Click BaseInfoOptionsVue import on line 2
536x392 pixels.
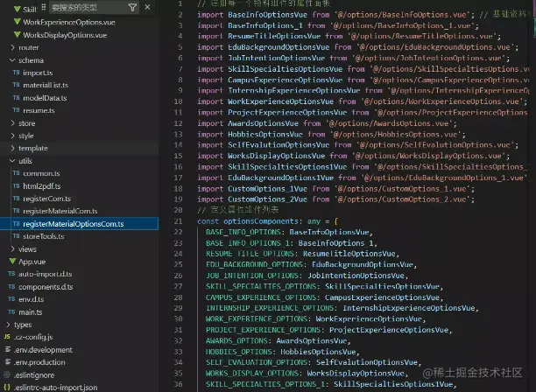click(268, 15)
